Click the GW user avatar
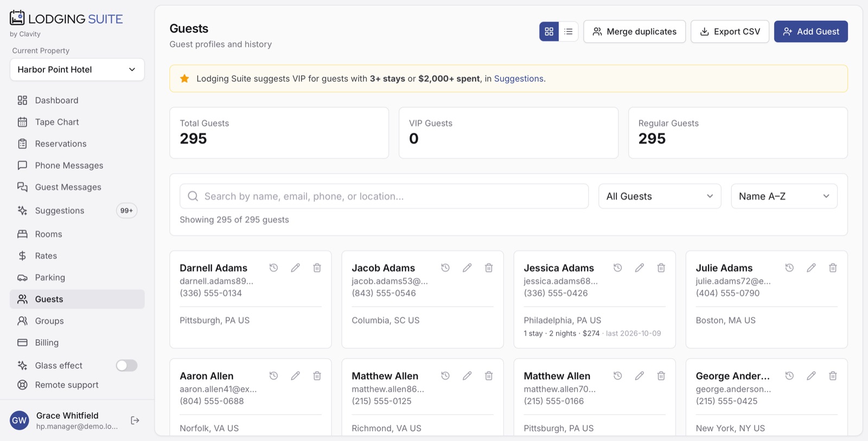The image size is (868, 441). (20, 420)
